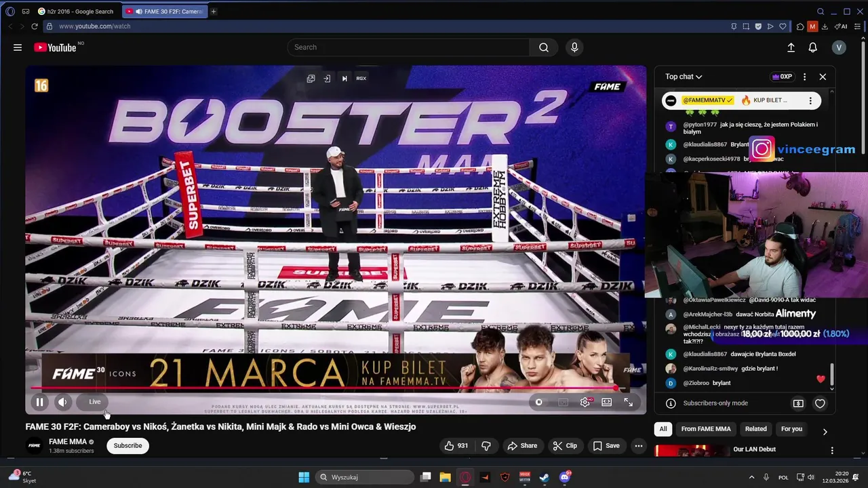Open Discord from the taskbar

point(565,477)
